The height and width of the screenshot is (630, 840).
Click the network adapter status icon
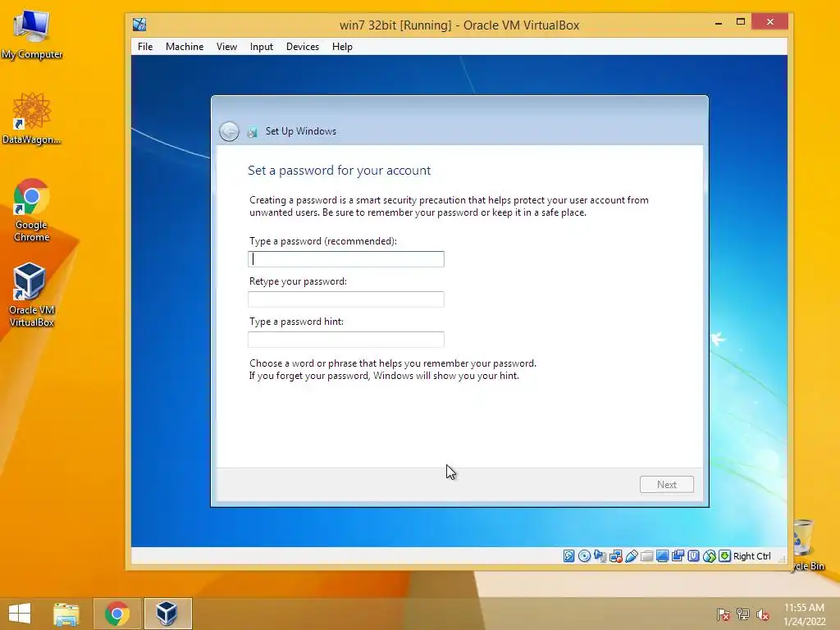point(615,556)
